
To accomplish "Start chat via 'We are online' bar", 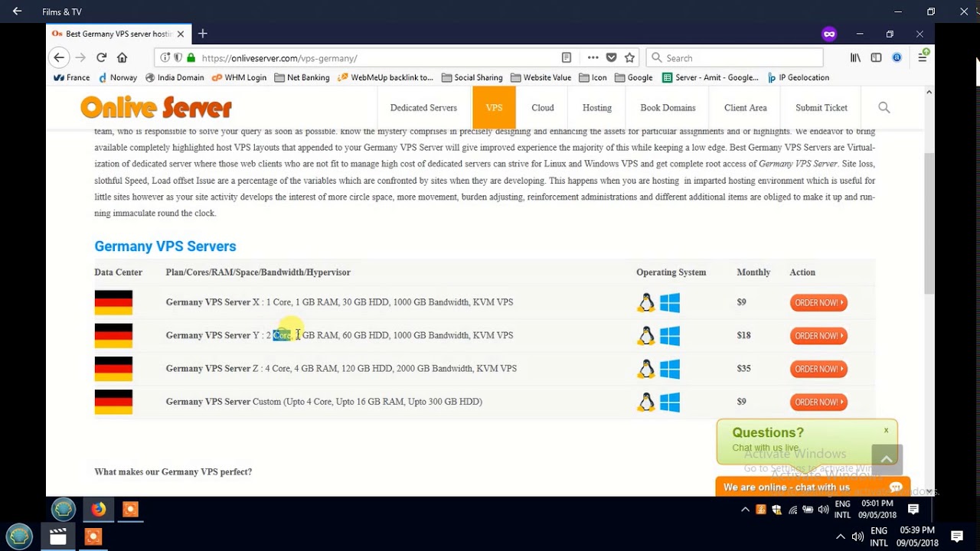I will [x=812, y=487].
